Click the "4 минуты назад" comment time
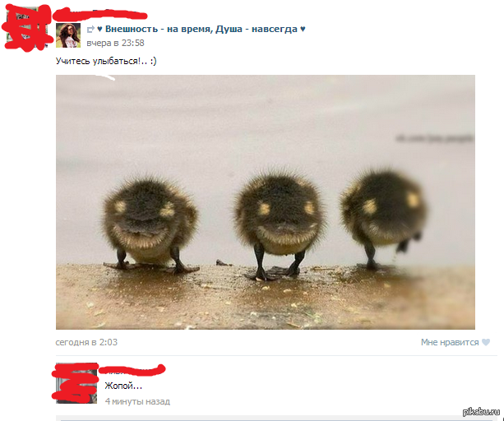Image resolution: width=504 pixels, height=421 pixels. tap(137, 401)
